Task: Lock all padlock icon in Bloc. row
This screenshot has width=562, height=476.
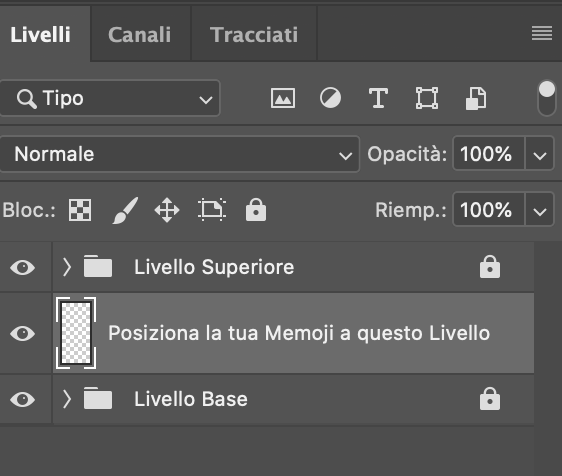Action: tap(256, 210)
